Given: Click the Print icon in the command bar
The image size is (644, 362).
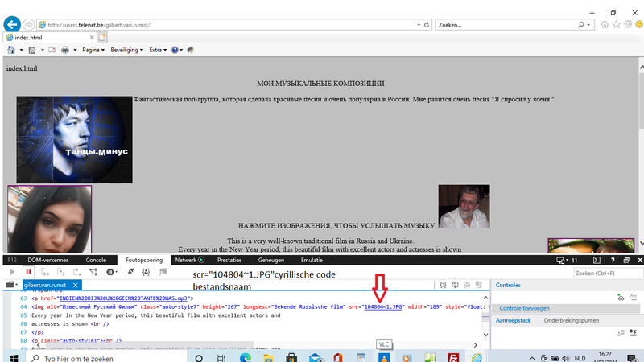Looking at the screenshot, I should tap(64, 50).
